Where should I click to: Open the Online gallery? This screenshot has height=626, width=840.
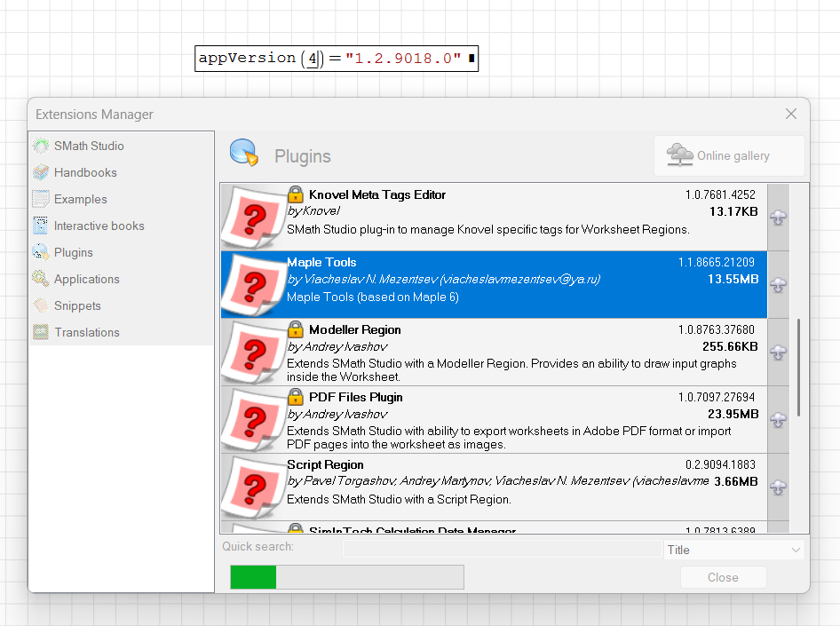728,155
